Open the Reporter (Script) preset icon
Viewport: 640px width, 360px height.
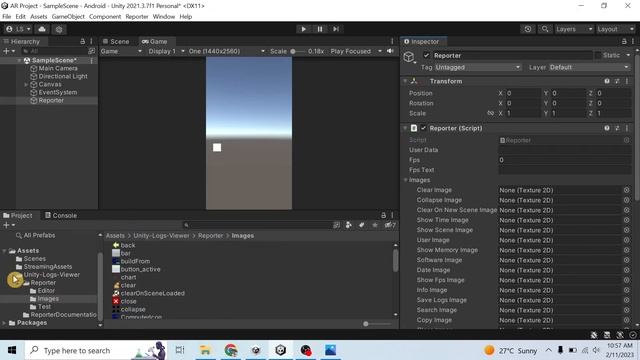click(x=617, y=128)
